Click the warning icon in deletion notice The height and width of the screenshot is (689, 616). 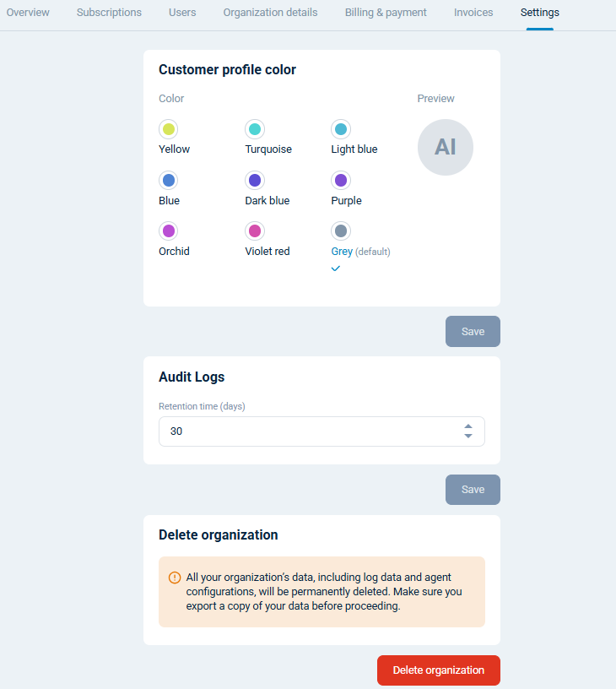click(x=175, y=578)
